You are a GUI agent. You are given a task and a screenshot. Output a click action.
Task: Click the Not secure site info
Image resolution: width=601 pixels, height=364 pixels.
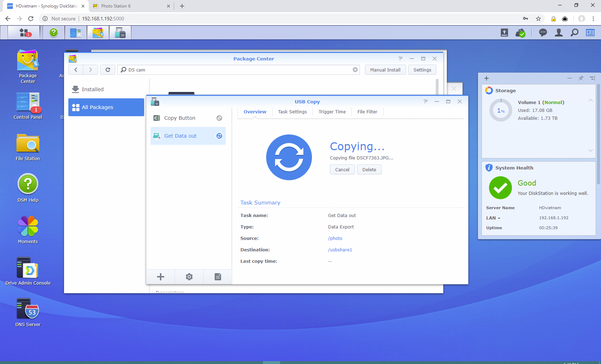(59, 19)
